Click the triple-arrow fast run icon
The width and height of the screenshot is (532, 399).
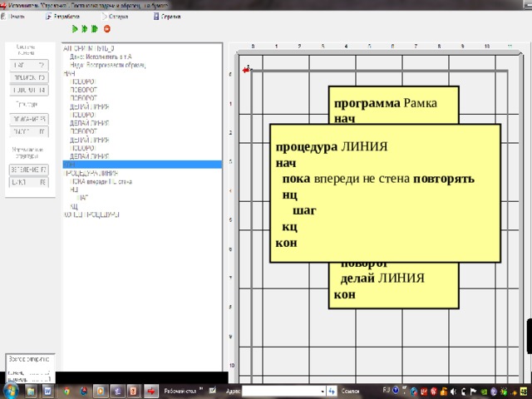pyautogui.click(x=95, y=29)
